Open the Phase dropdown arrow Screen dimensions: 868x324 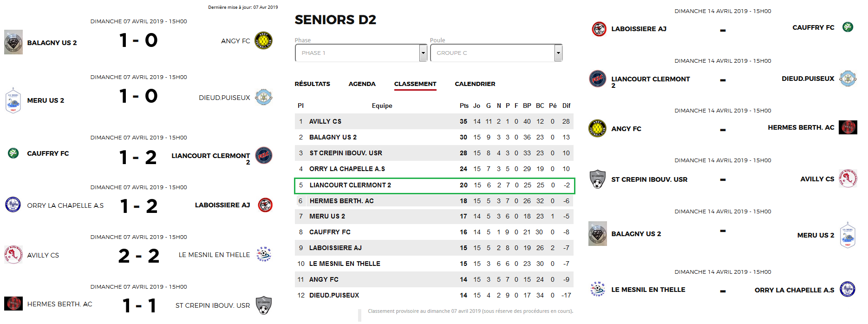[x=423, y=53]
